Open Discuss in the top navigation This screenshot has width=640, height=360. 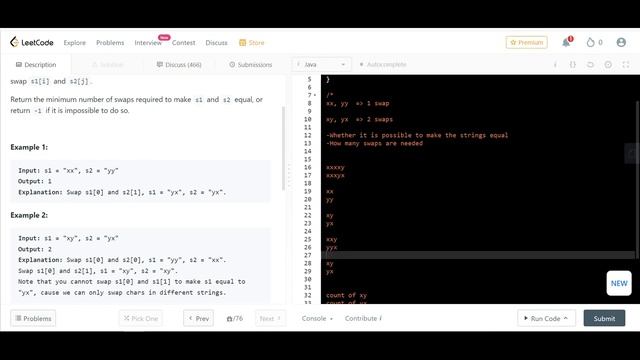[x=216, y=42]
